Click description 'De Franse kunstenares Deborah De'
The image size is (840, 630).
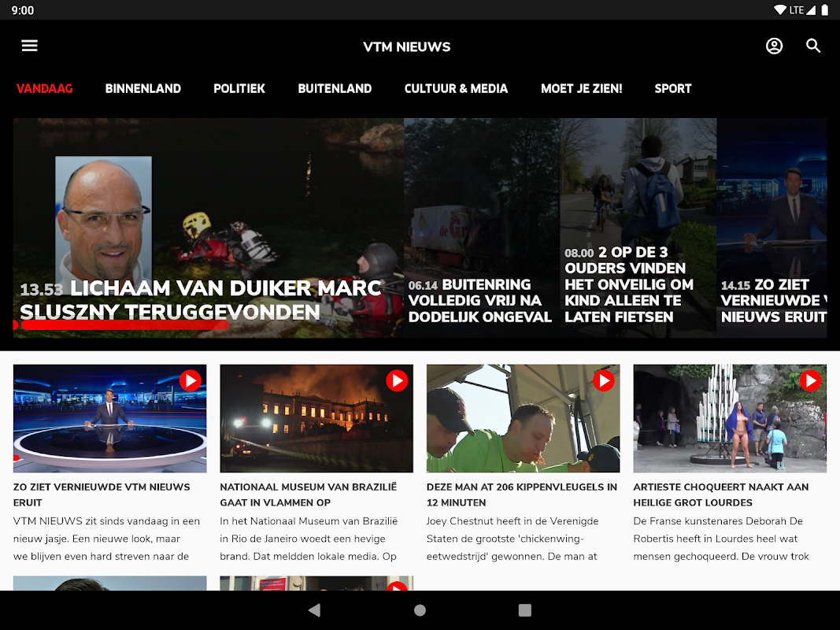(x=721, y=539)
